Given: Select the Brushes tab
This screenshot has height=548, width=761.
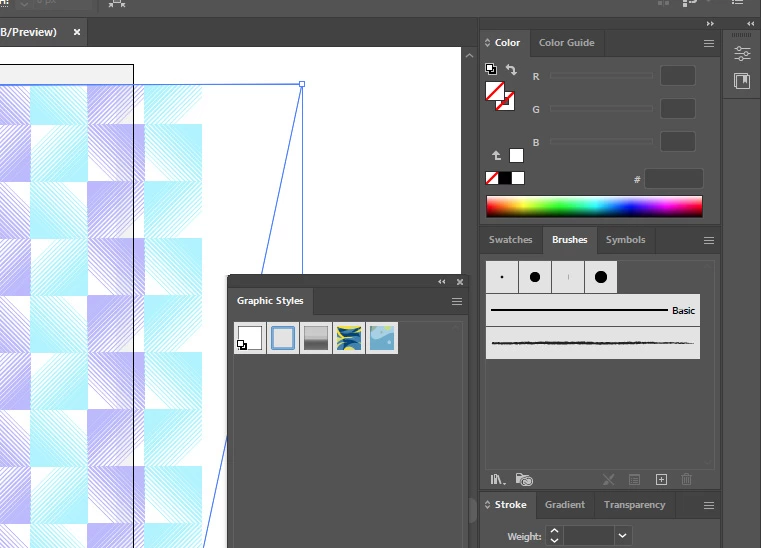Looking at the screenshot, I should tap(569, 240).
